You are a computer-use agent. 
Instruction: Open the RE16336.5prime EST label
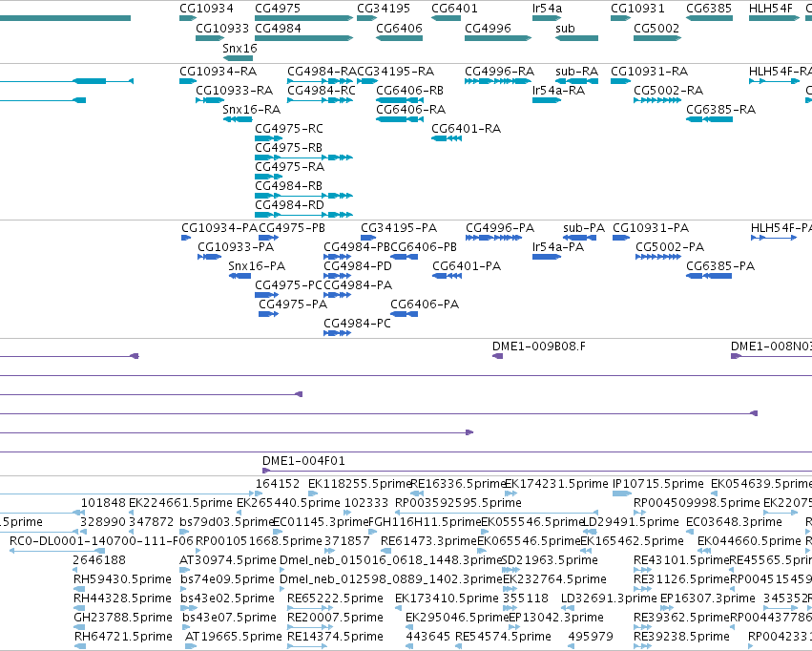tap(458, 484)
